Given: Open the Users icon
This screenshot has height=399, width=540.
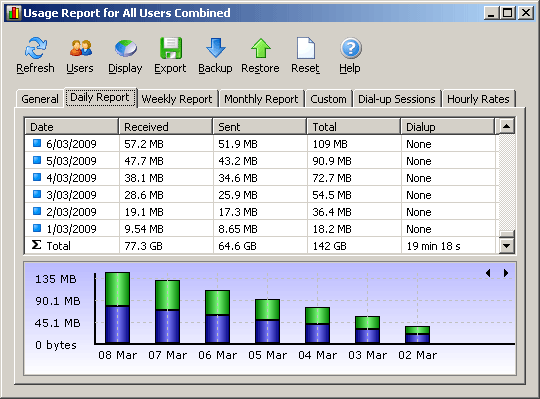Looking at the screenshot, I should click(81, 48).
